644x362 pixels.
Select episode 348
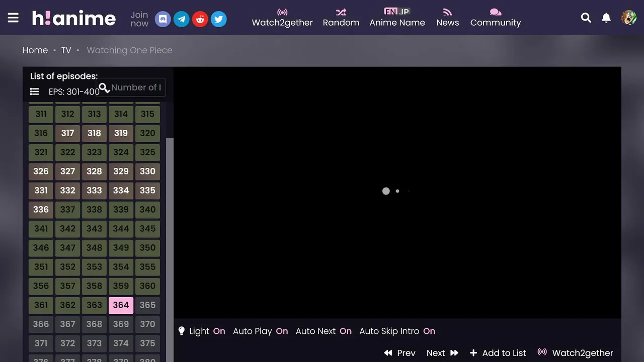(x=94, y=248)
